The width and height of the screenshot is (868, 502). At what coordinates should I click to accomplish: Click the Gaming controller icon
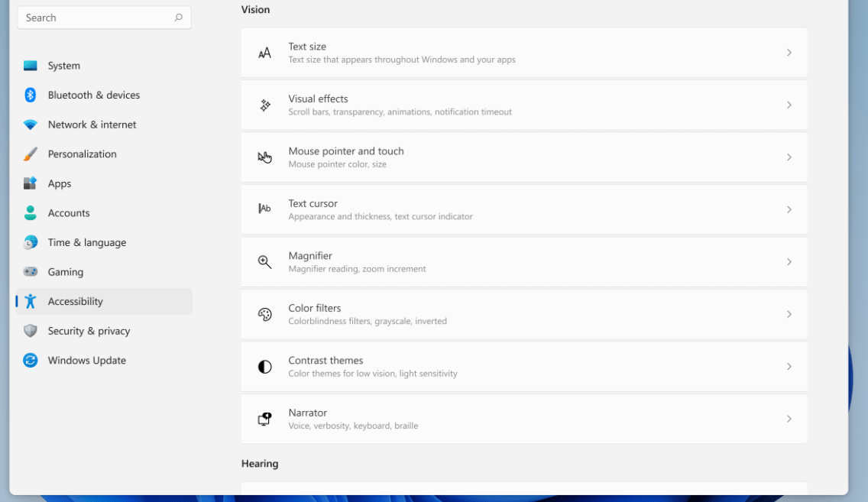(31, 272)
